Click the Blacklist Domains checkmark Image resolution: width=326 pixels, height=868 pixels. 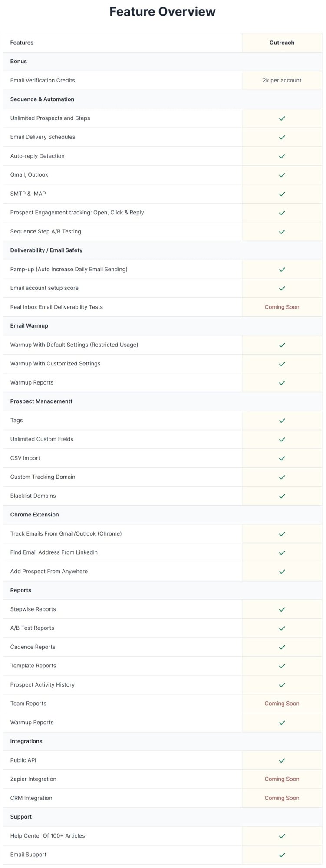[282, 496]
